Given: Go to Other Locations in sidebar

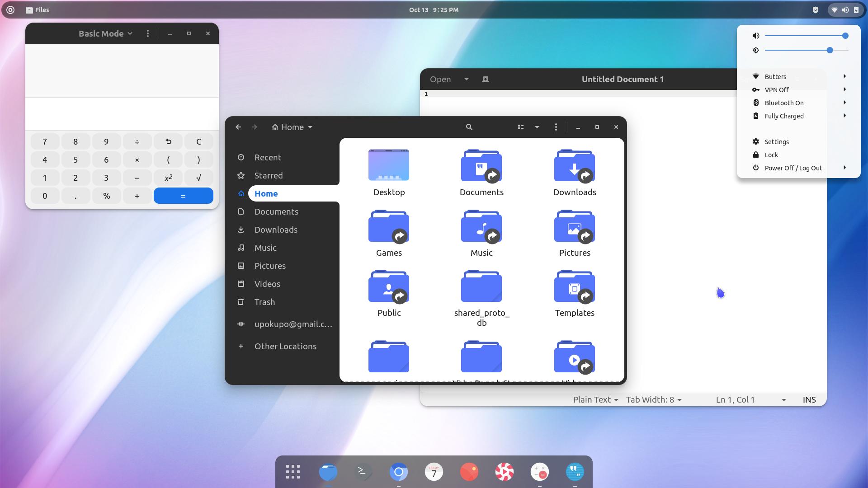Looking at the screenshot, I should 285,347.
